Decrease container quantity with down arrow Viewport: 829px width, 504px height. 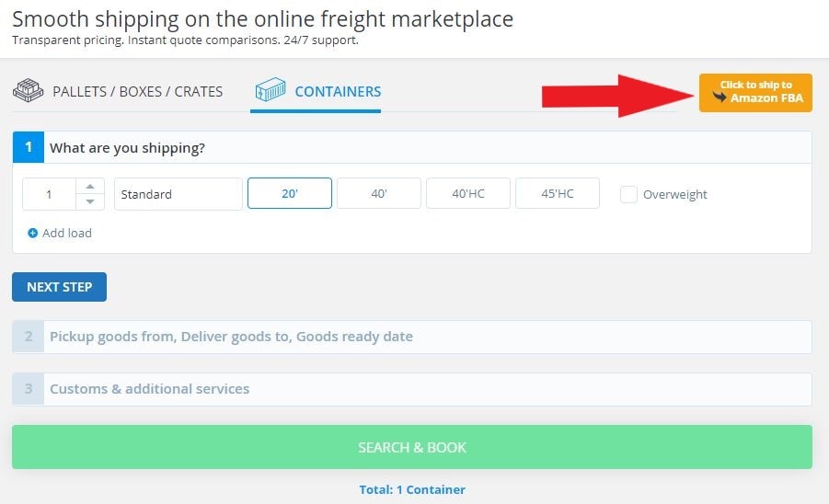[90, 201]
